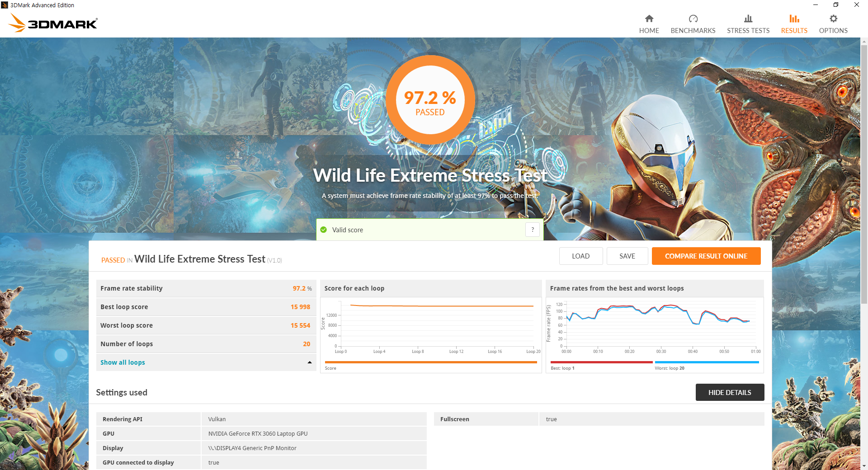Screen dimensions: 868x470
Task: Open the STRESS TESTS tab label
Action: [x=748, y=31]
